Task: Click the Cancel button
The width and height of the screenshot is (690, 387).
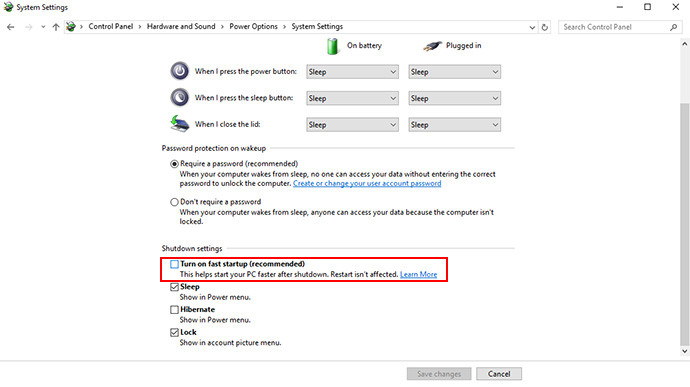Action: tap(499, 374)
